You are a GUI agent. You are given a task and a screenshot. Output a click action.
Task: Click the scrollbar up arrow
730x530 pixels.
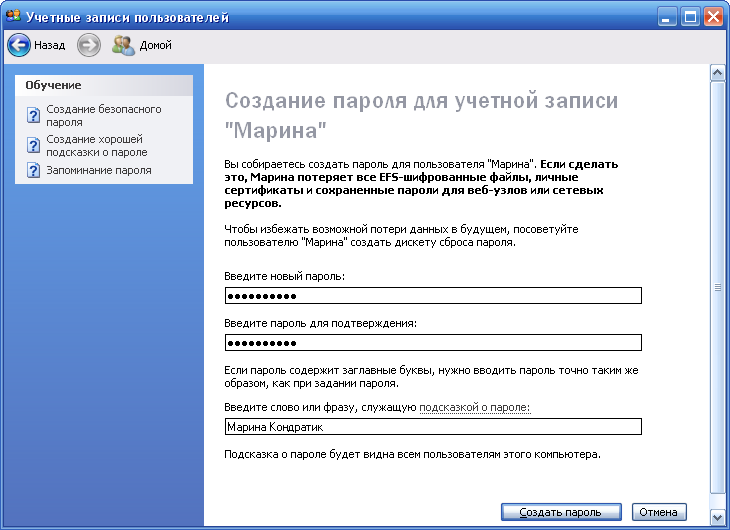tap(717, 73)
